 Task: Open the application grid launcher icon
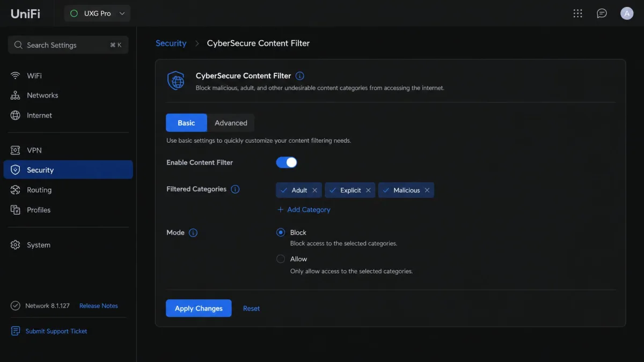pos(577,13)
